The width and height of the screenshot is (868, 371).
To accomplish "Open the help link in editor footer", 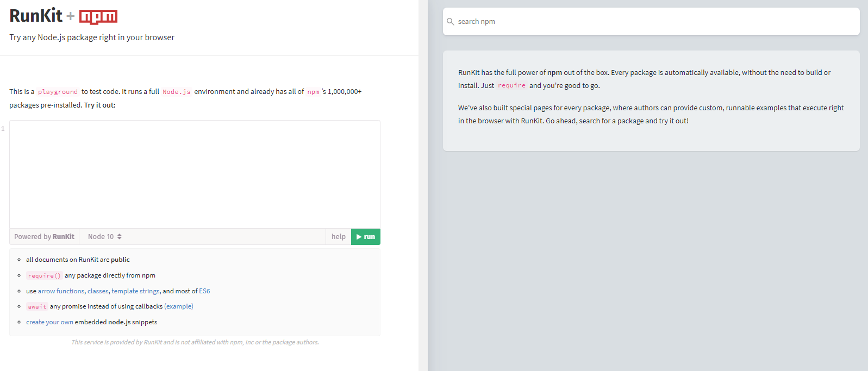I will coord(339,237).
